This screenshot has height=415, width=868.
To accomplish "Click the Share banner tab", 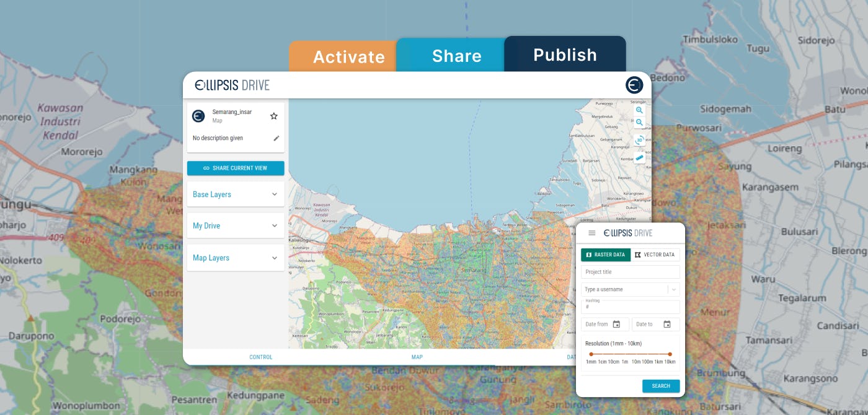I will pos(451,55).
